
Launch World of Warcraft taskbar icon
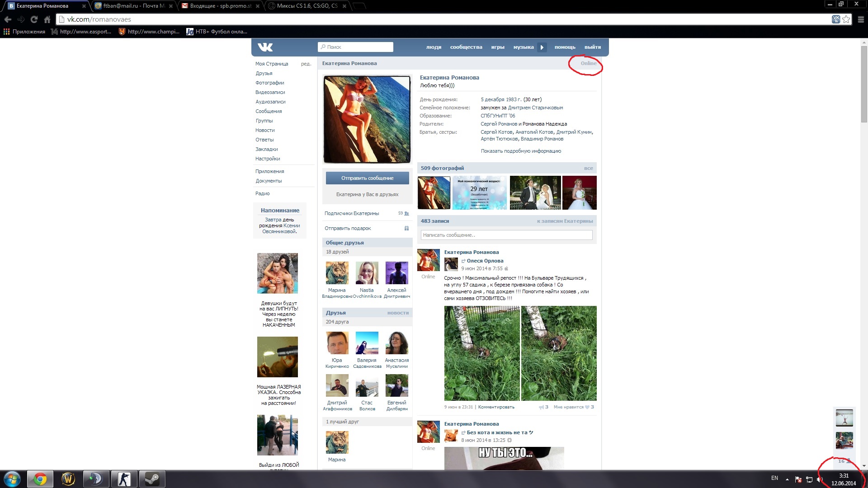click(x=68, y=479)
